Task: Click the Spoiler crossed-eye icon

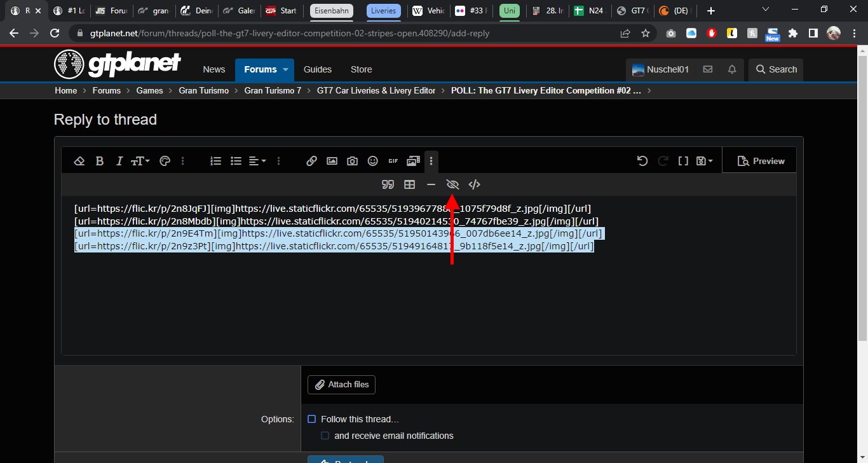Action: pos(452,184)
